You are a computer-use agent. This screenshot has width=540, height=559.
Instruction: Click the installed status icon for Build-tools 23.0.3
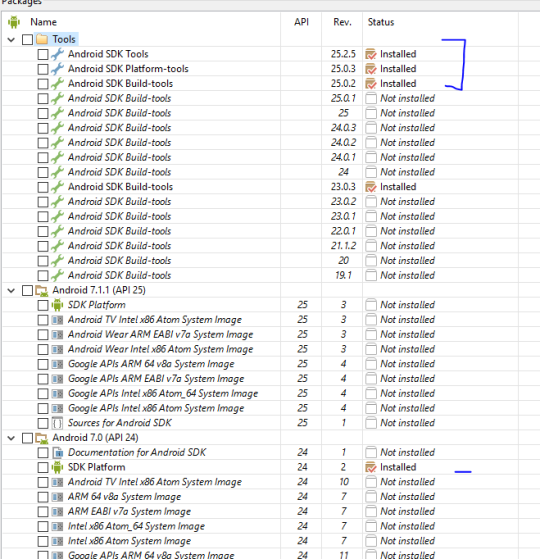[371, 187]
